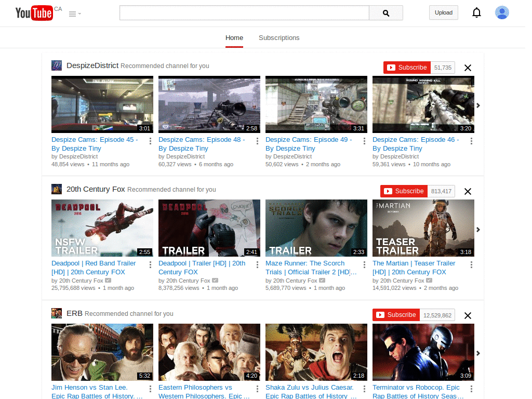Play Despize Cams Episode 49 thumbnail

click(x=316, y=104)
